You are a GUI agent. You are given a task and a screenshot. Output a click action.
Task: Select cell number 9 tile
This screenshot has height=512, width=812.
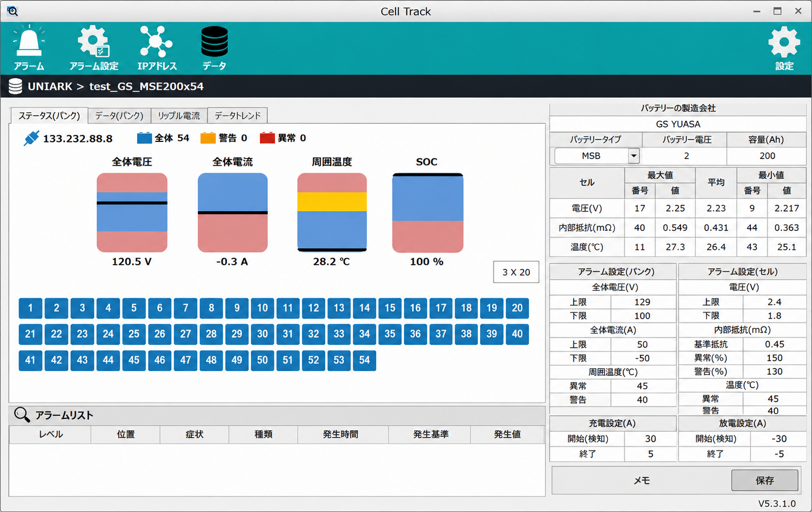[237, 308]
